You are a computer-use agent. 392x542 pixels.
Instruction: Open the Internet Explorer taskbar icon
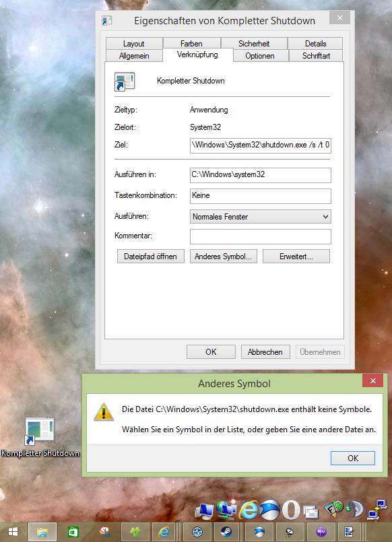point(164,532)
